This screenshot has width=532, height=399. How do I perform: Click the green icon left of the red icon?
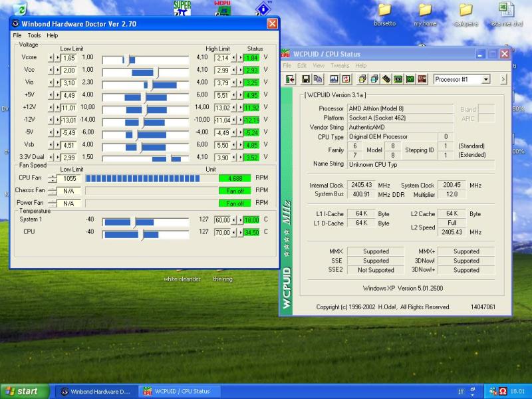410,79
